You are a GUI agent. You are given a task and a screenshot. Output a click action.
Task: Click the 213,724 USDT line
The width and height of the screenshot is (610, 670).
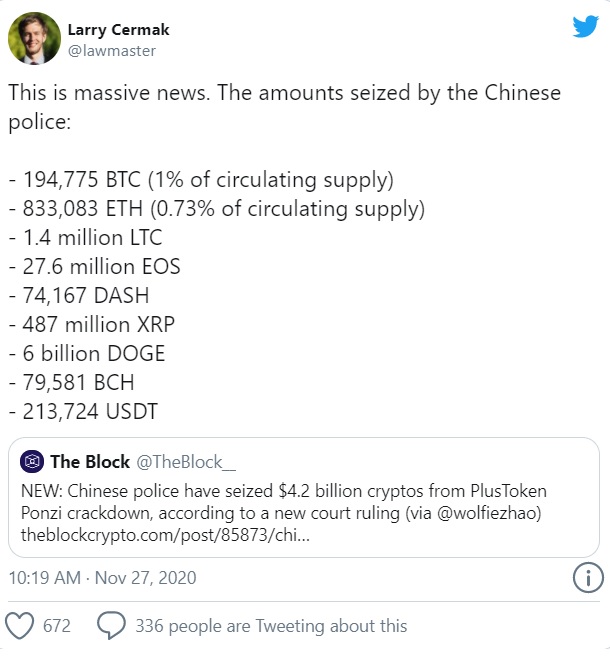coord(85,411)
